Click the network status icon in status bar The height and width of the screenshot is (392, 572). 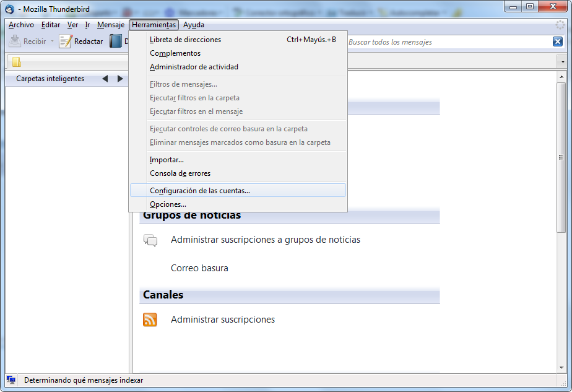pyautogui.click(x=11, y=380)
